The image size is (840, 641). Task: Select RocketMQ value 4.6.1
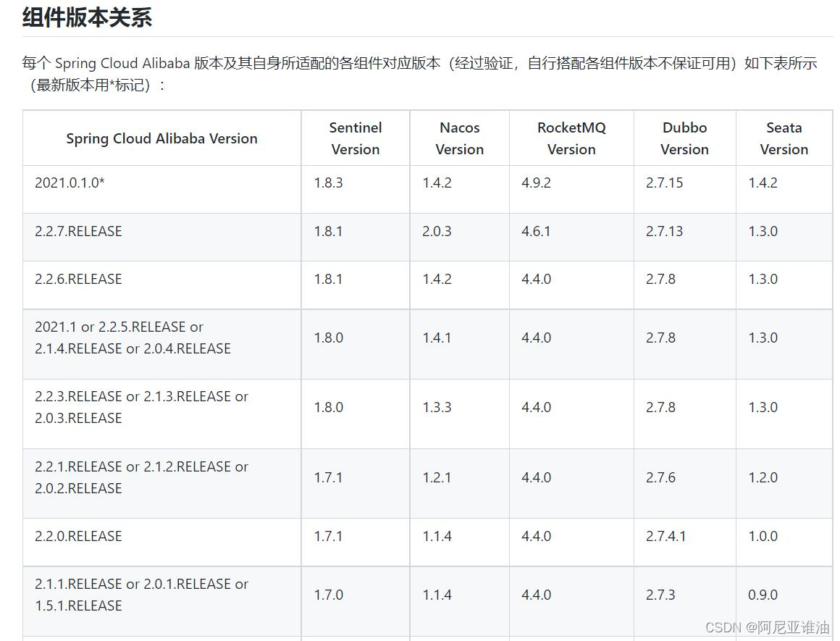click(536, 231)
